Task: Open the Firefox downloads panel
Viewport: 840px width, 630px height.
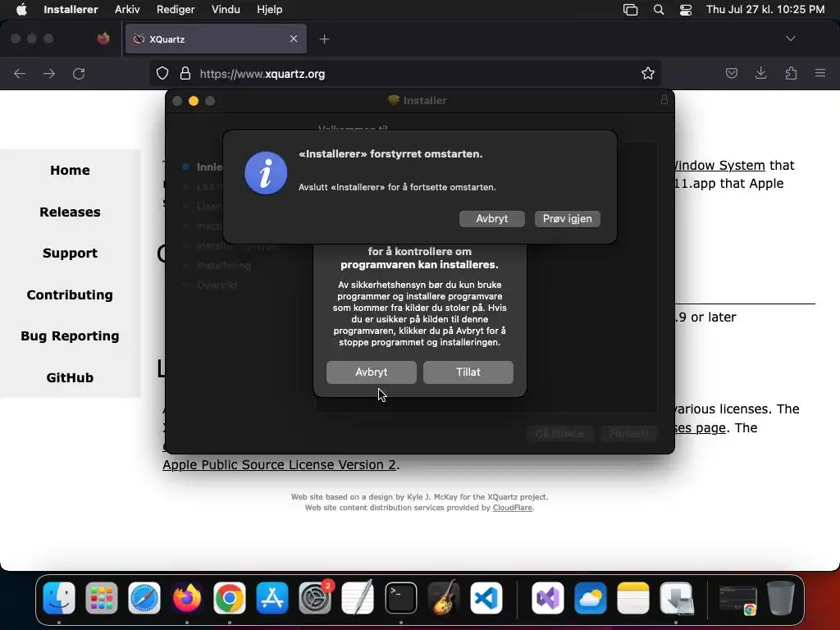Action: (760, 73)
